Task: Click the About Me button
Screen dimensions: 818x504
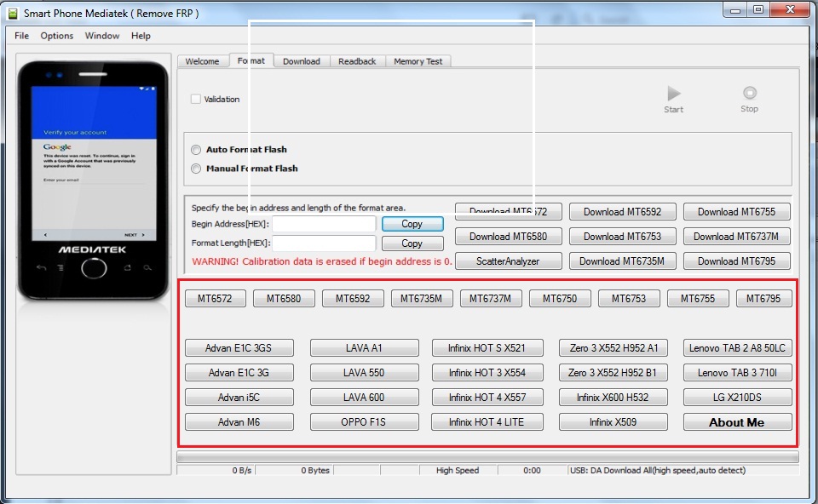Action: point(737,422)
